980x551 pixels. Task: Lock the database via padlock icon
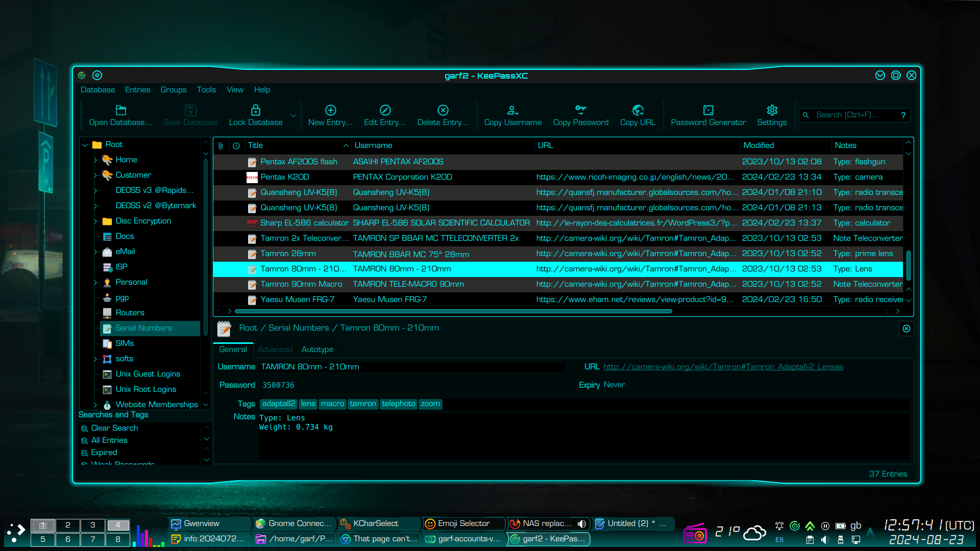coord(255,110)
